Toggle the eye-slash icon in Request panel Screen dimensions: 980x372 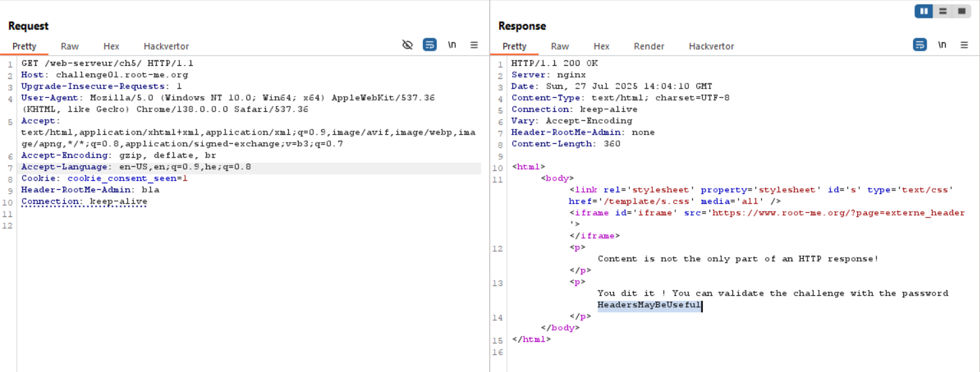407,45
